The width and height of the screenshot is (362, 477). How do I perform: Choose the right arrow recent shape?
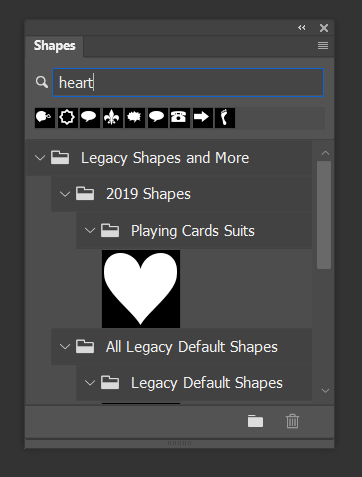coord(202,118)
